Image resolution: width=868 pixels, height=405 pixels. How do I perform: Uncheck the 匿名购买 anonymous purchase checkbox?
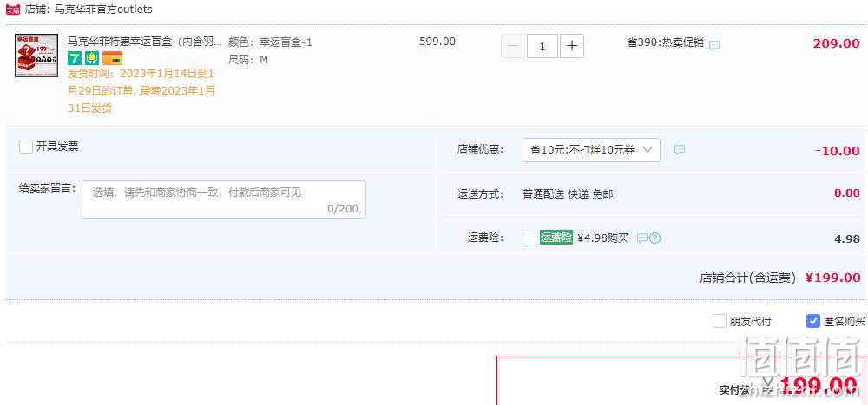[x=813, y=321]
